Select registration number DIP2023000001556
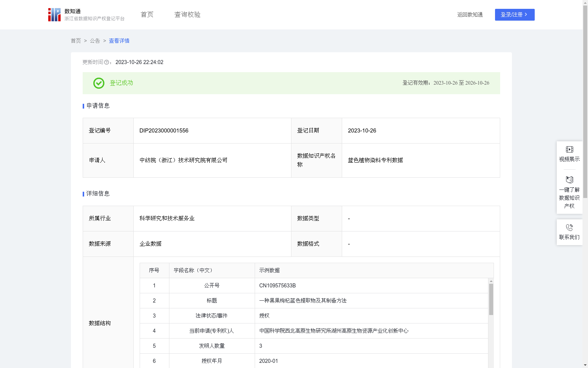588x368 pixels. pos(164,131)
